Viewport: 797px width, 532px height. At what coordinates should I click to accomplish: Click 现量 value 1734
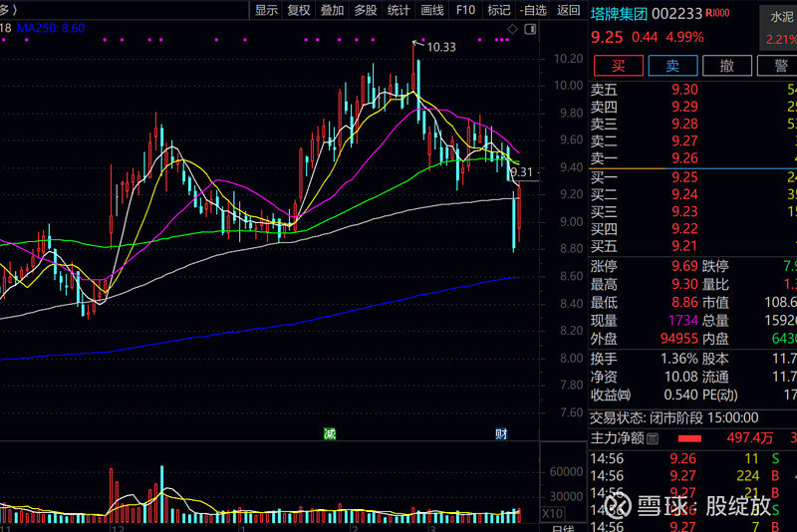pos(683,320)
